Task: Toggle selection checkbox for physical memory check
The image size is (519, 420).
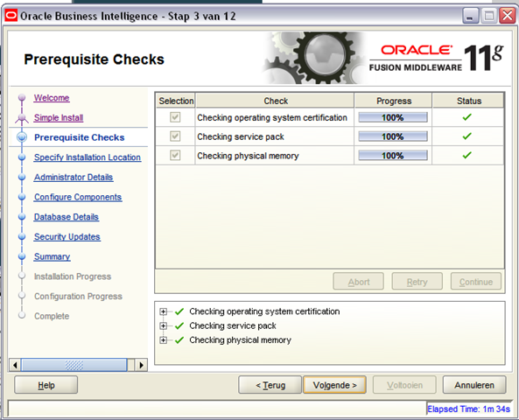Action: pos(175,155)
